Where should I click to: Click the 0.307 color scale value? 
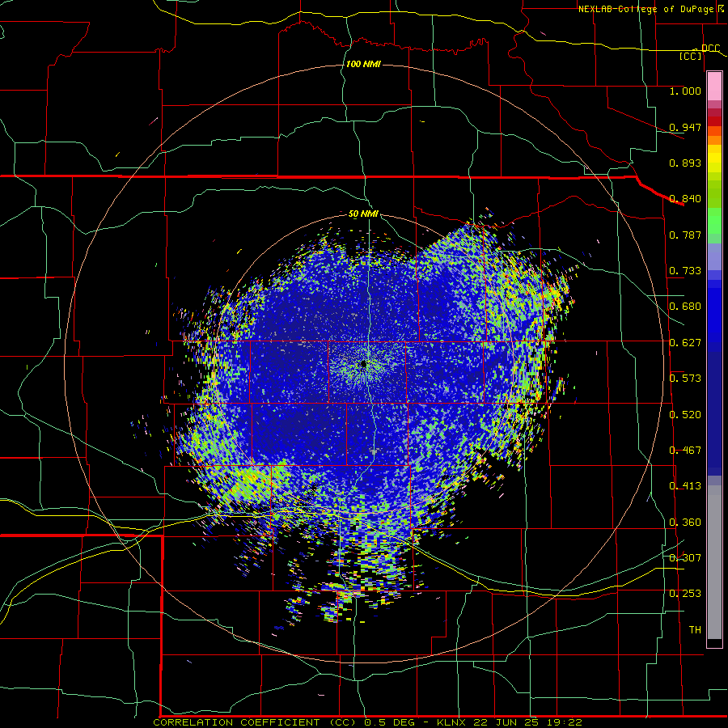pyautogui.click(x=685, y=558)
